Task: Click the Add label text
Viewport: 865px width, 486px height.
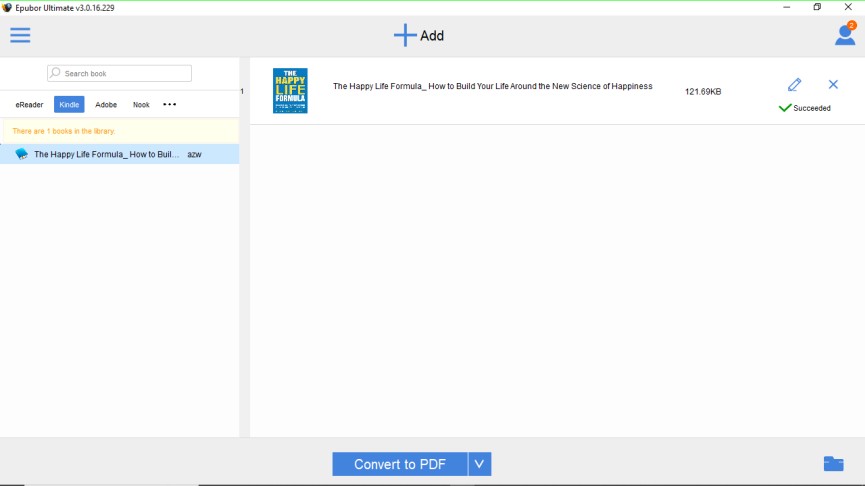Action: tap(432, 36)
